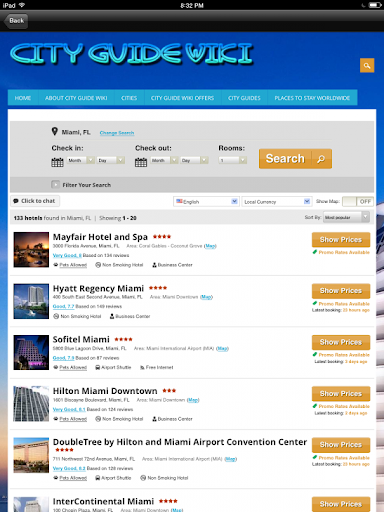The image size is (384, 512).
Task: Open the Sort By dropdown
Action: 346,217
